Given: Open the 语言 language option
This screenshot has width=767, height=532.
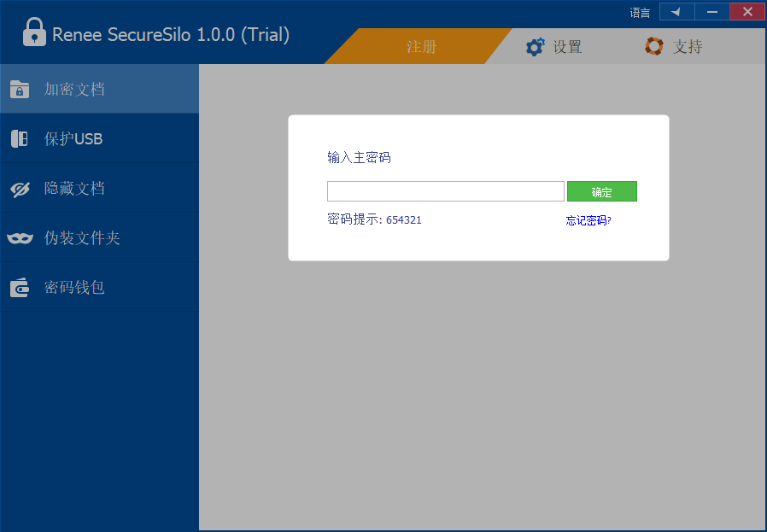Looking at the screenshot, I should 640,13.
